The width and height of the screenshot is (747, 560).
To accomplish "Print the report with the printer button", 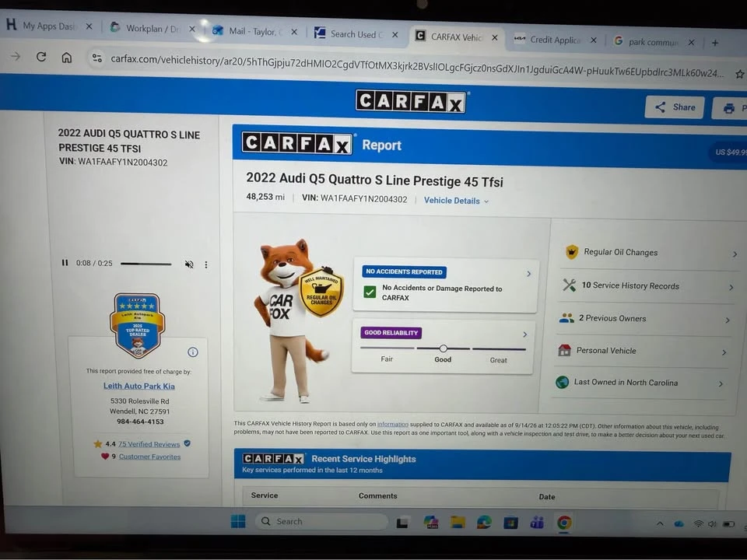I will pyautogui.click(x=729, y=109).
